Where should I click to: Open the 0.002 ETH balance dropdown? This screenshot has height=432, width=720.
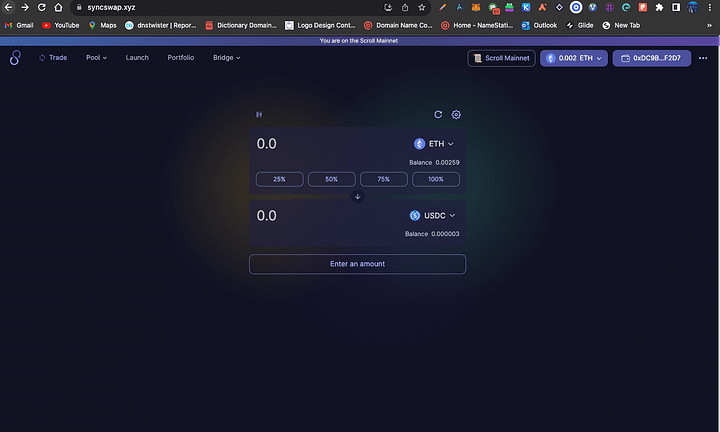point(574,58)
